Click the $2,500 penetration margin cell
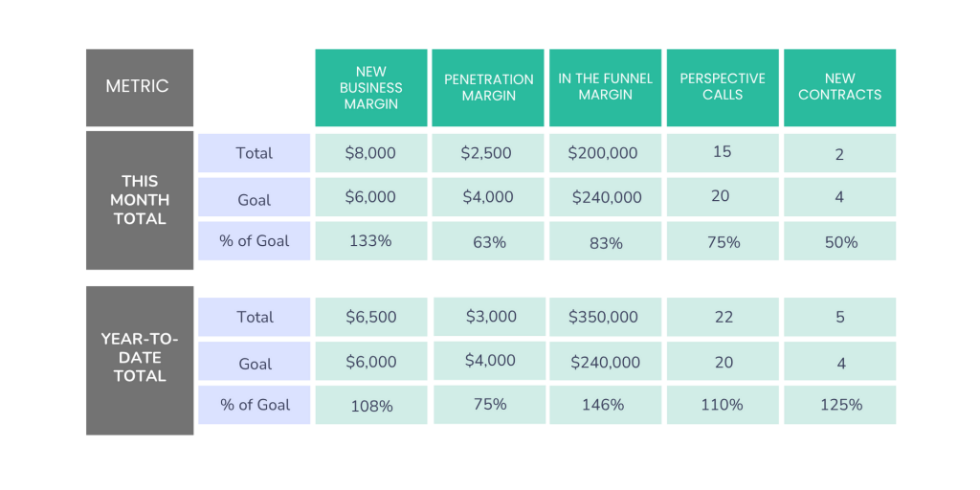Screen dimensions: 980x490 click(488, 153)
